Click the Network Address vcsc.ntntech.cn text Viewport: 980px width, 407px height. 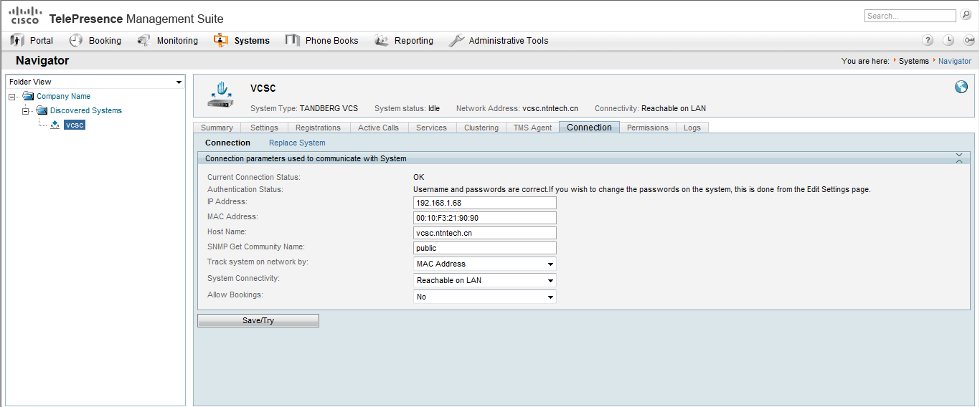click(550, 108)
